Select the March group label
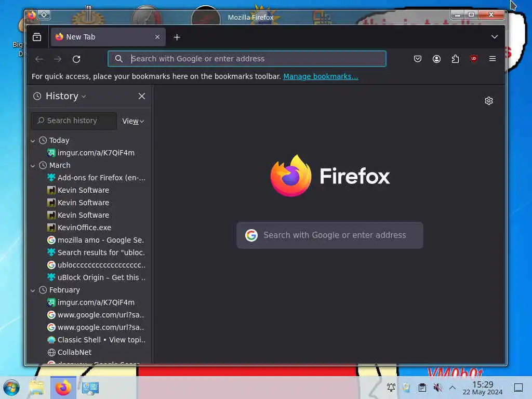This screenshot has height=399, width=532. click(x=60, y=165)
